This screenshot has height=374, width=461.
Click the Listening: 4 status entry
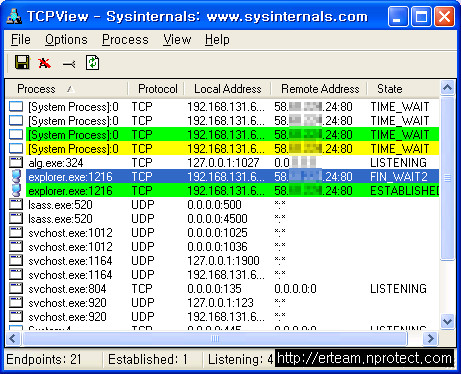(x=240, y=359)
